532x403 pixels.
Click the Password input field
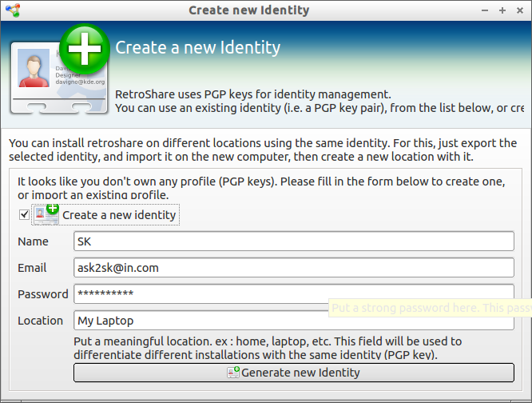(294, 294)
